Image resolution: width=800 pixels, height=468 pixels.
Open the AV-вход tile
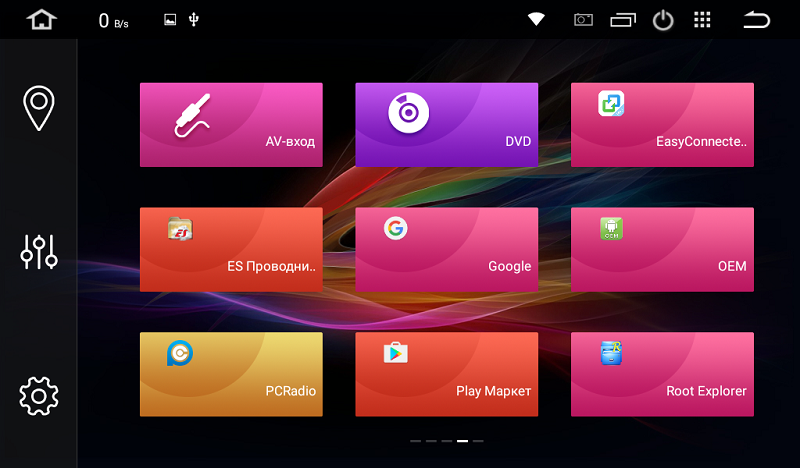click(231, 125)
